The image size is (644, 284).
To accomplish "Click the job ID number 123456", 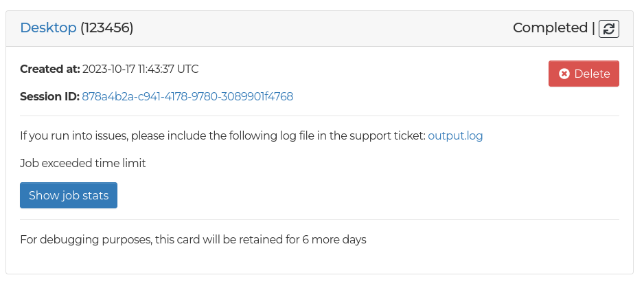I will (x=106, y=28).
